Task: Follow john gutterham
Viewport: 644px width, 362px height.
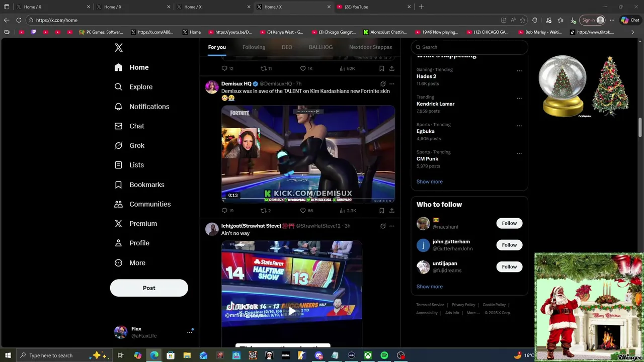Action: pyautogui.click(x=509, y=245)
